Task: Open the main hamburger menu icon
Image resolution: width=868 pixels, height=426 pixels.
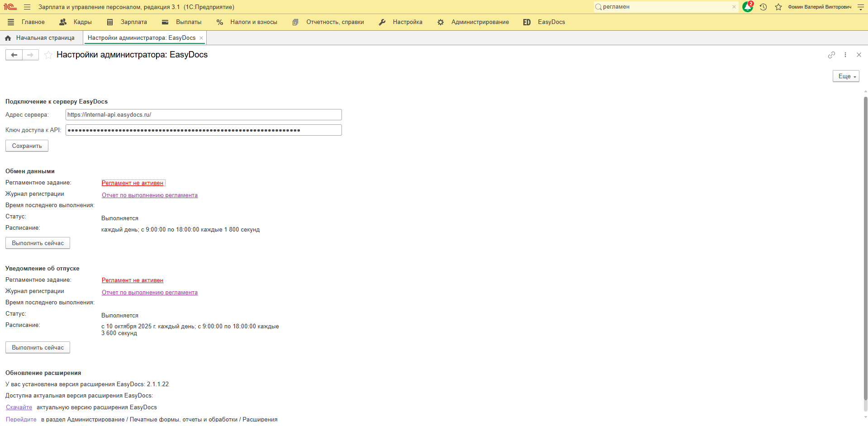Action: 27,7
